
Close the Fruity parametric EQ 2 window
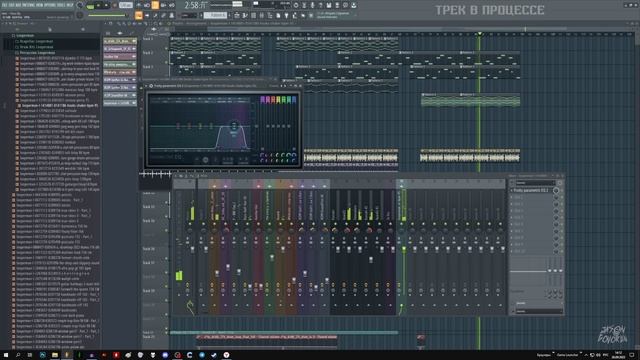pyautogui.click(x=300, y=86)
